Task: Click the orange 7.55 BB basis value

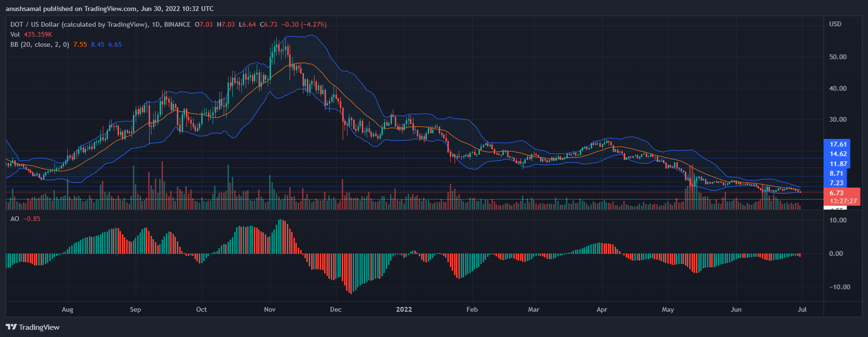Action: pos(80,44)
